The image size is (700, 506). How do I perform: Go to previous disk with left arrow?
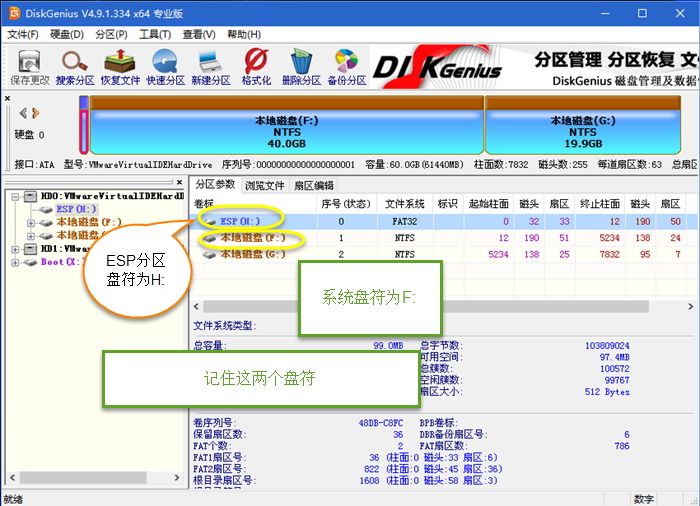pos(23,113)
